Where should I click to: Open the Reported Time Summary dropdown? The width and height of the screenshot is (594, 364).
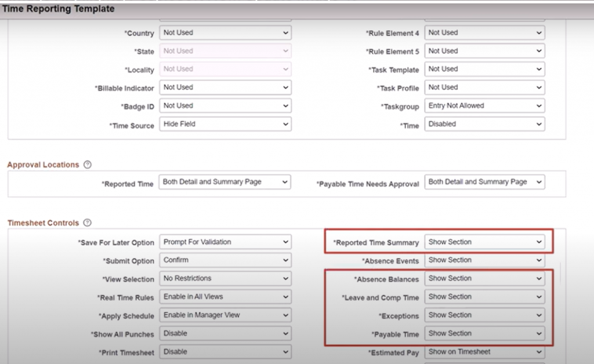(x=485, y=242)
